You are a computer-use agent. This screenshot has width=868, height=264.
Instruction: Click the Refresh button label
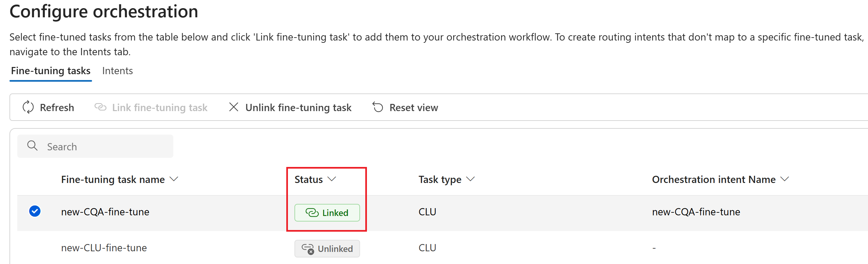click(x=57, y=107)
